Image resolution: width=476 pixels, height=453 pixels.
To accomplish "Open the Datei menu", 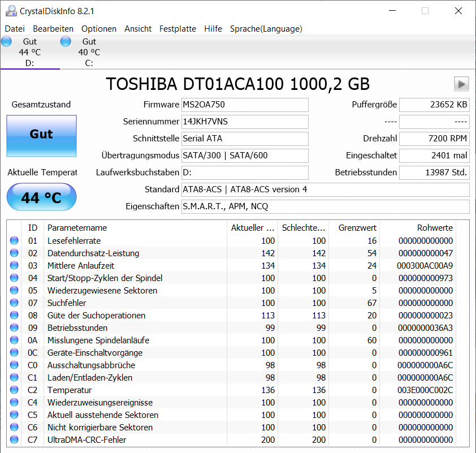I will (x=15, y=29).
